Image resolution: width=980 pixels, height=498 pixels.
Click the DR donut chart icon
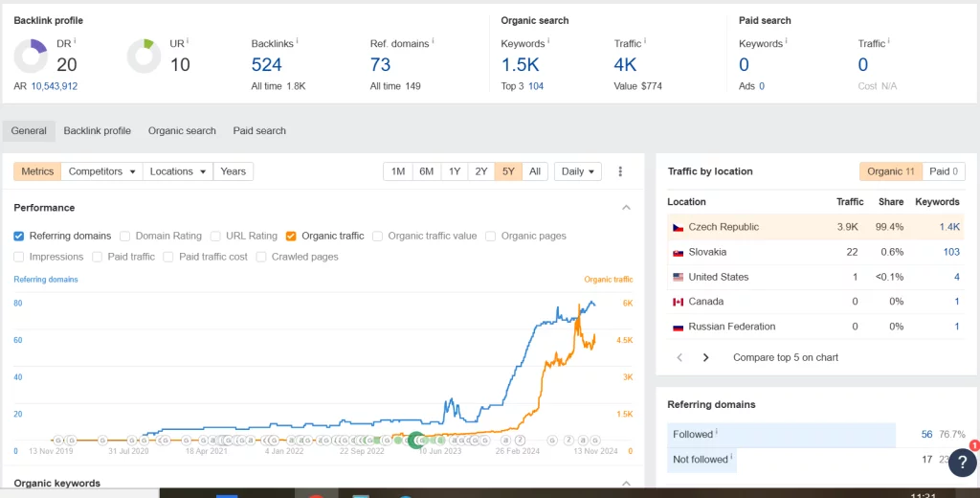click(x=32, y=57)
